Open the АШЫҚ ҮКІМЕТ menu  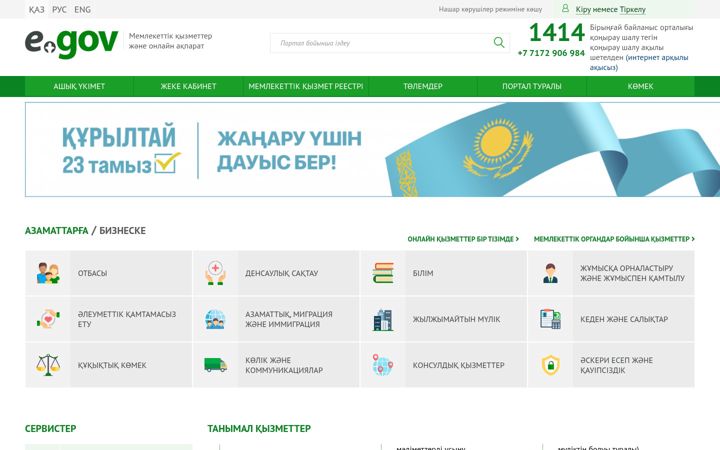pyautogui.click(x=79, y=86)
